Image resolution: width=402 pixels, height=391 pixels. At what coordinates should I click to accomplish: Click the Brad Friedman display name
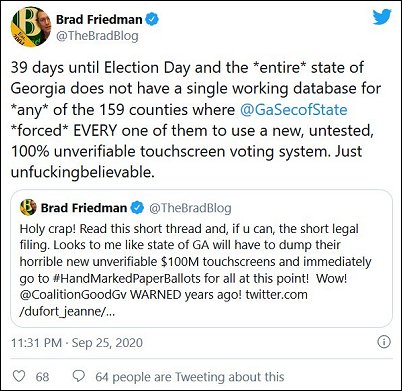99,19
